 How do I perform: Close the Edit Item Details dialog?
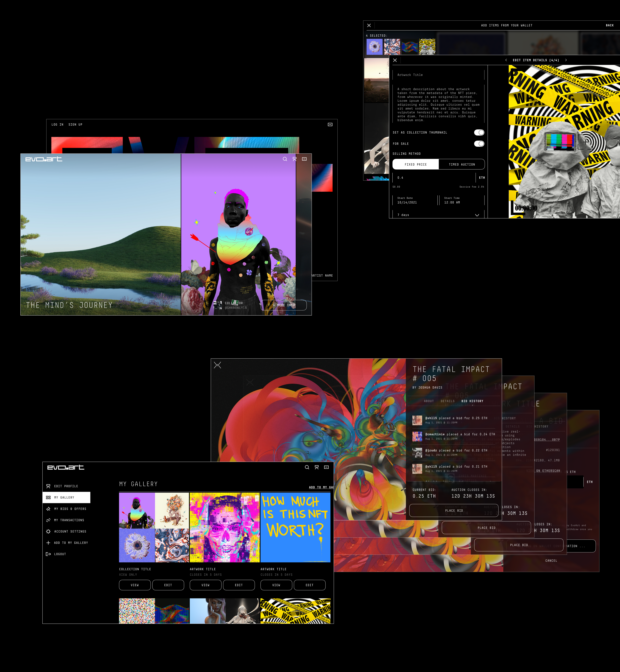tap(395, 60)
